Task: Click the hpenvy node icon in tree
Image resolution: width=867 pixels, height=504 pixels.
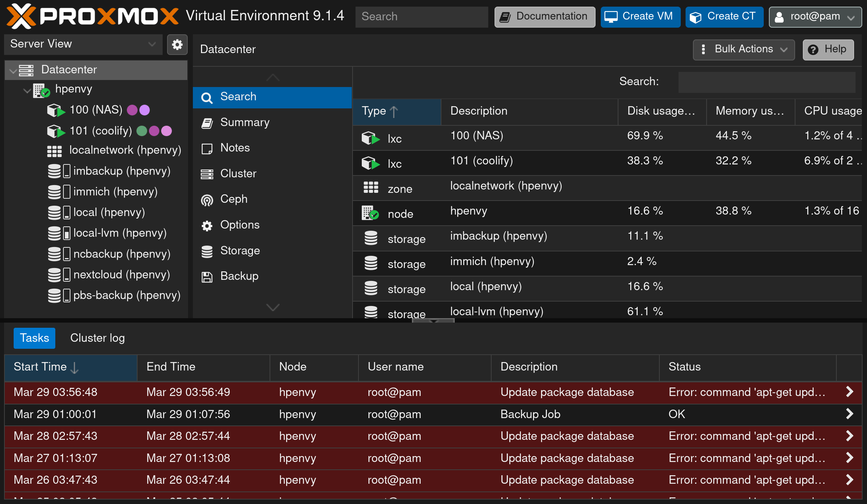Action: [41, 90]
